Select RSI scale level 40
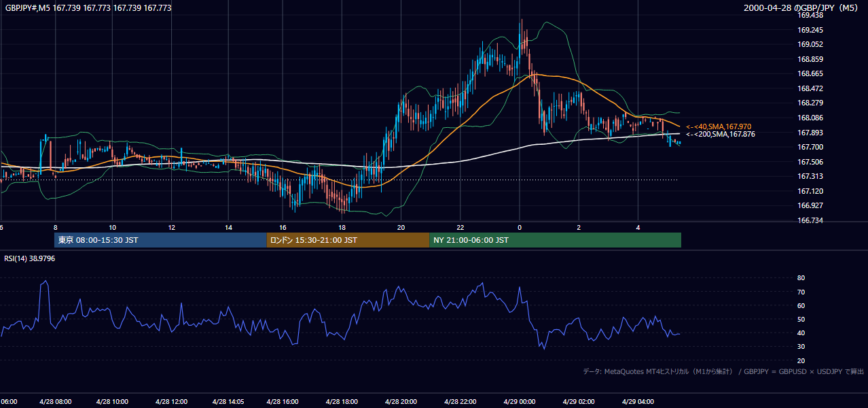Viewport: 868px width, 408px height. [801, 333]
